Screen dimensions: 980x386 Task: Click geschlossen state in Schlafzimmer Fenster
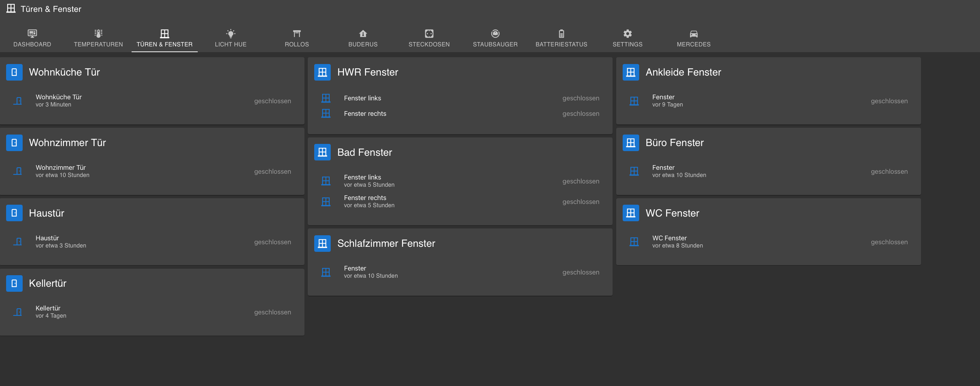click(x=581, y=272)
